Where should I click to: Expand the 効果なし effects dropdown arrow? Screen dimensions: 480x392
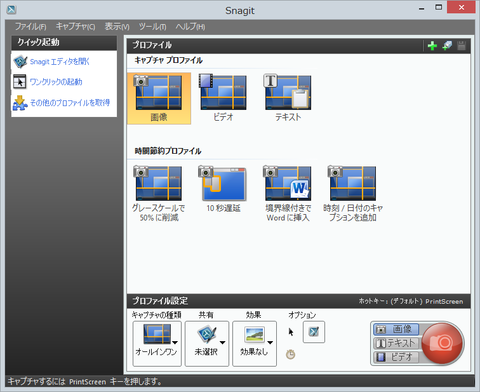click(x=270, y=342)
